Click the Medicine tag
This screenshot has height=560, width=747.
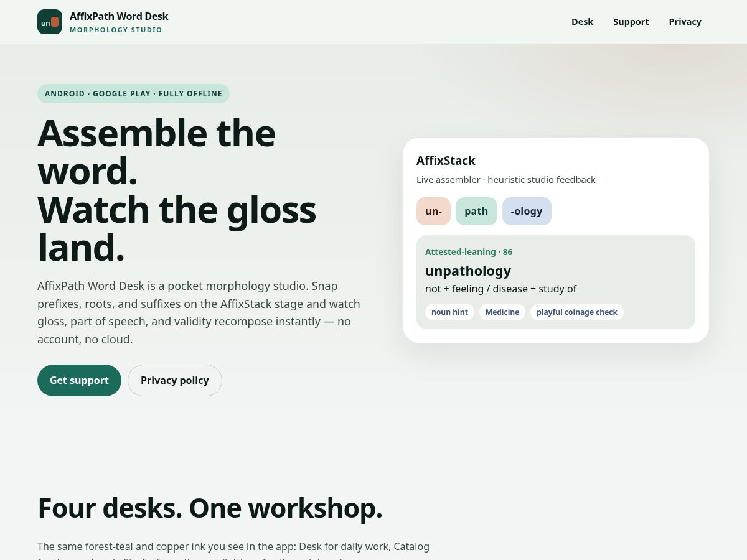(x=502, y=312)
